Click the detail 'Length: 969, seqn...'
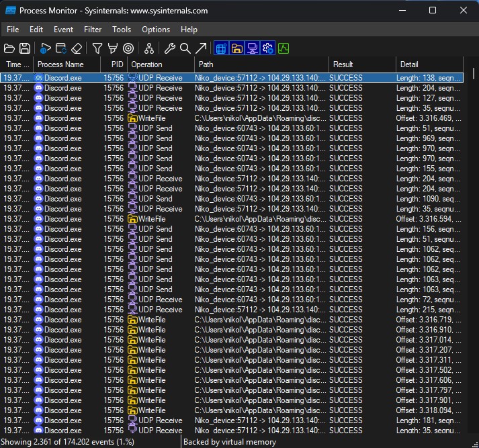The width and height of the screenshot is (479, 448). click(428, 138)
